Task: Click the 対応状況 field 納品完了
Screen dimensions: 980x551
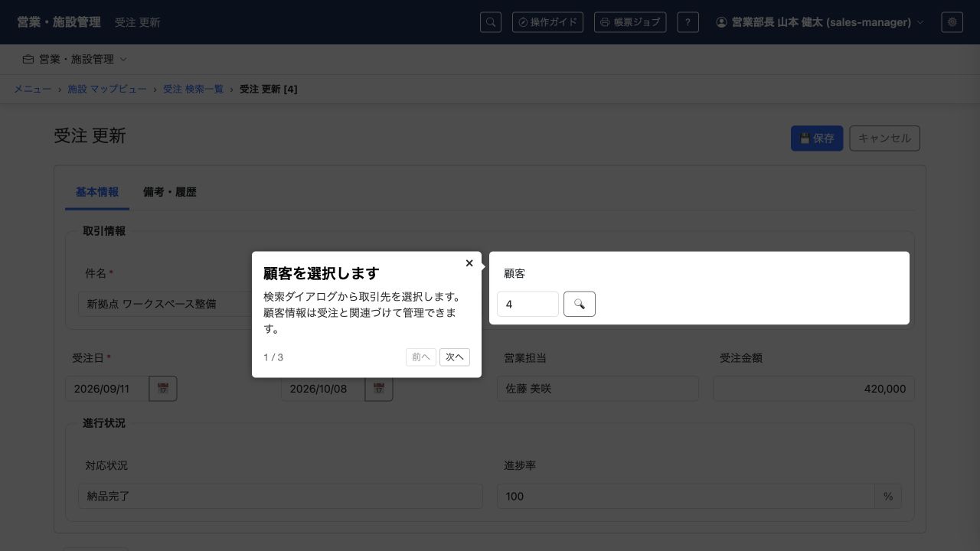Action: click(280, 496)
